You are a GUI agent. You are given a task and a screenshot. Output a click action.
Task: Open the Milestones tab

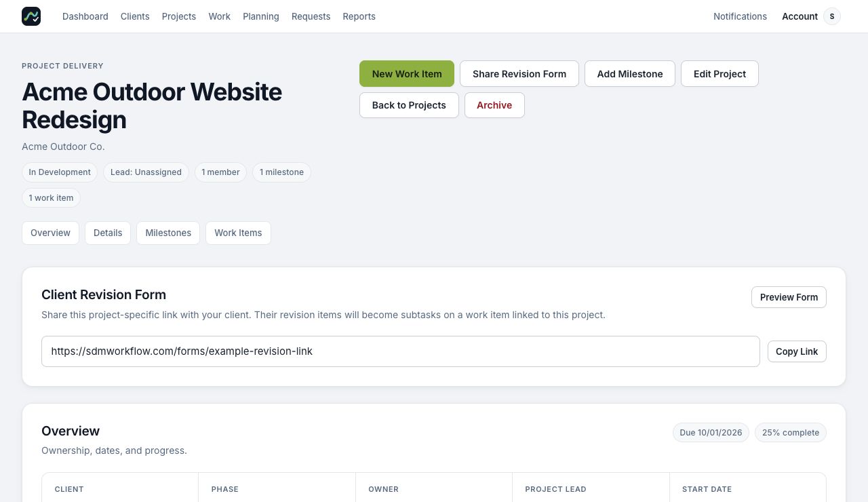168,233
